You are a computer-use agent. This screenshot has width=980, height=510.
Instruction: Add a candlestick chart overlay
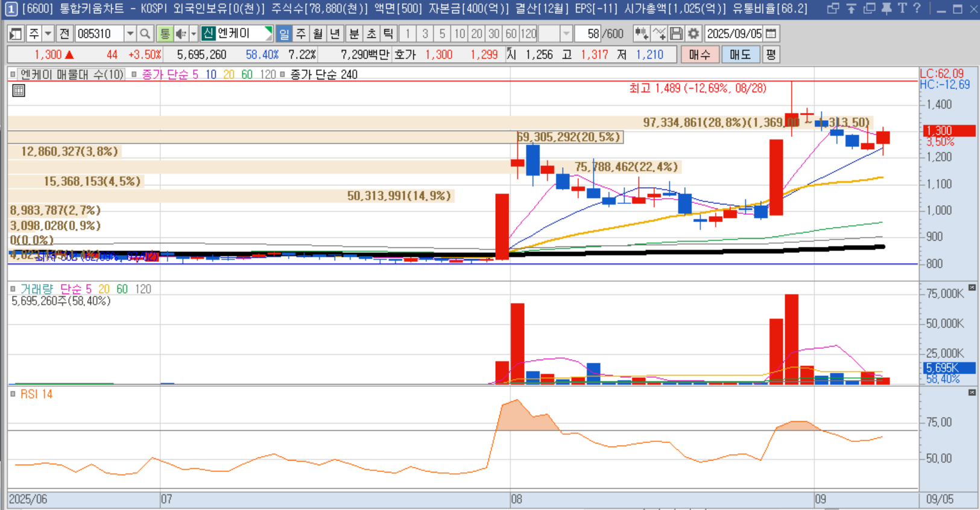point(641,34)
